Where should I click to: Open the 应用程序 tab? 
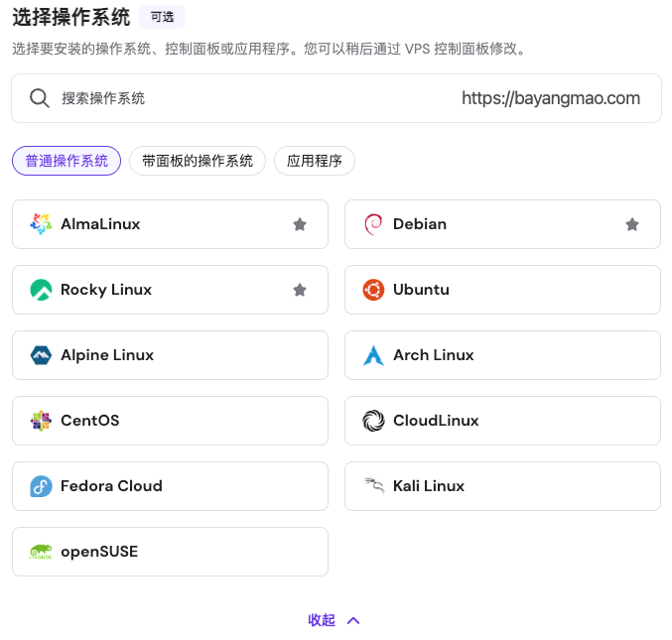coord(315,161)
